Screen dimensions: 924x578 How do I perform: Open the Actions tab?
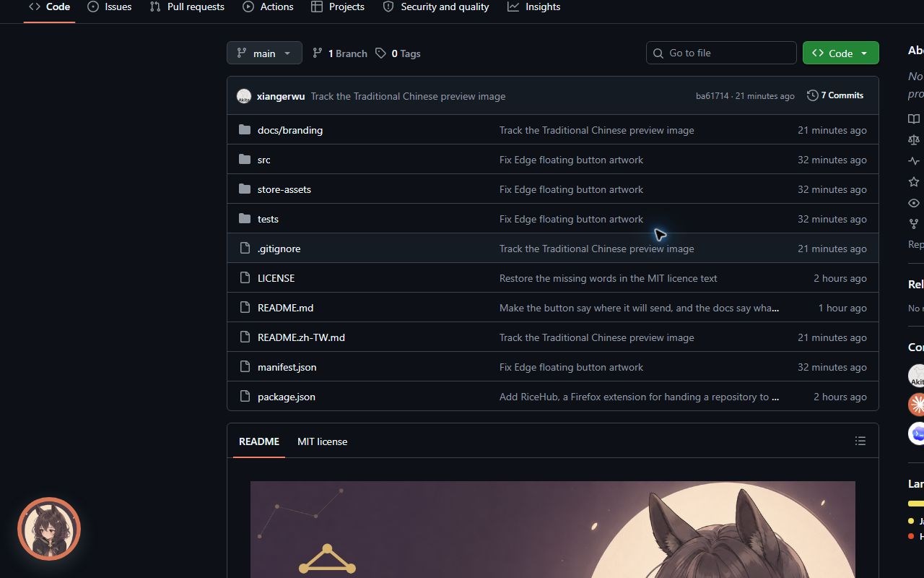(268, 7)
